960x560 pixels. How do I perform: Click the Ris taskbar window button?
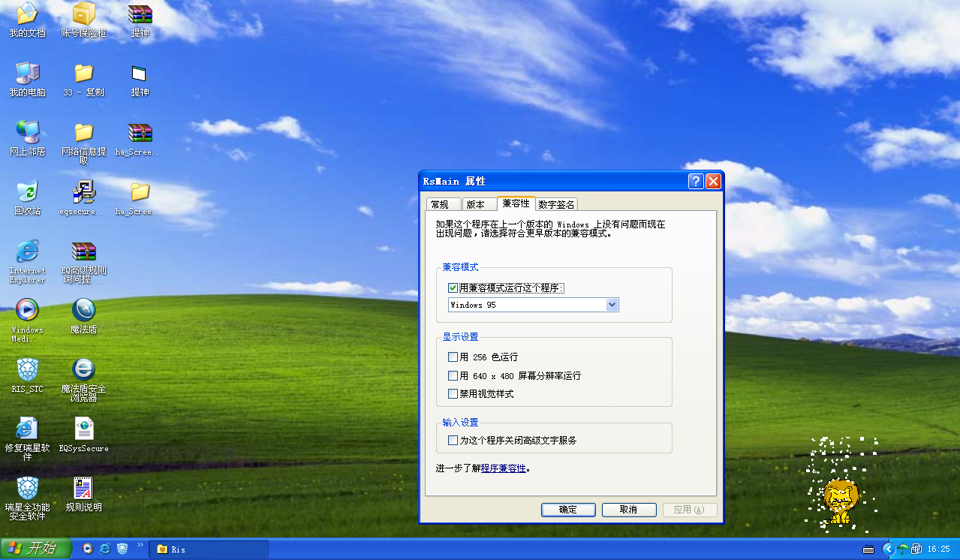(x=209, y=549)
